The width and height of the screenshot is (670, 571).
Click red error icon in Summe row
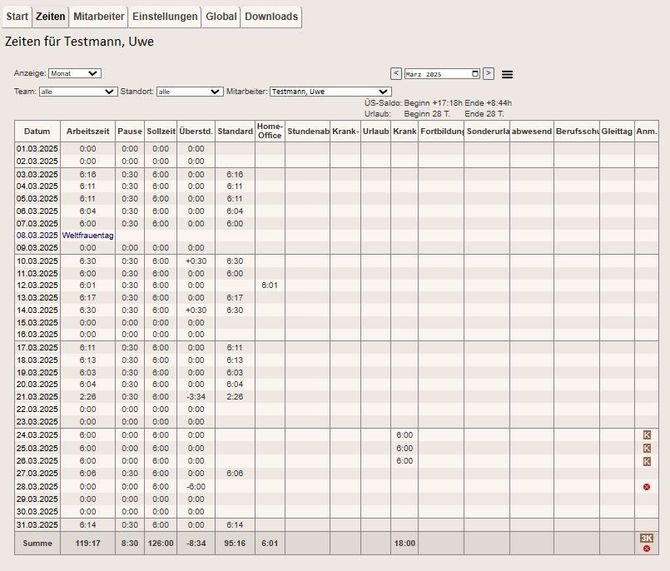[x=646, y=548]
